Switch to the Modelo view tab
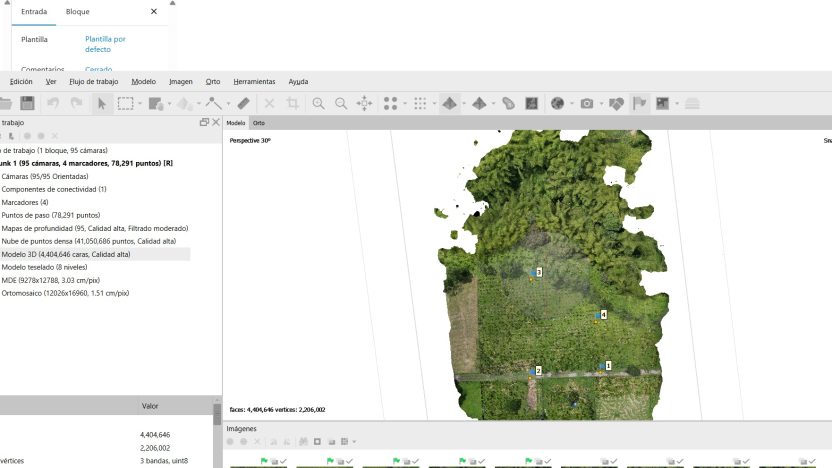The width and height of the screenshot is (832, 468). coord(236,123)
